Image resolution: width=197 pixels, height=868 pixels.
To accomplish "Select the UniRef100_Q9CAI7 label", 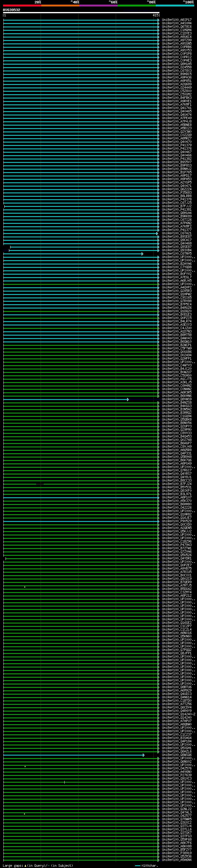I will point(176,240).
